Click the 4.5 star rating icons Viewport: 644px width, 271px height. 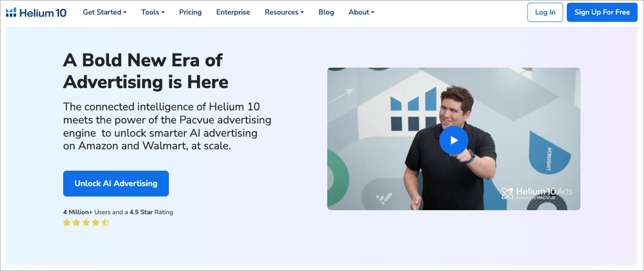[86, 222]
